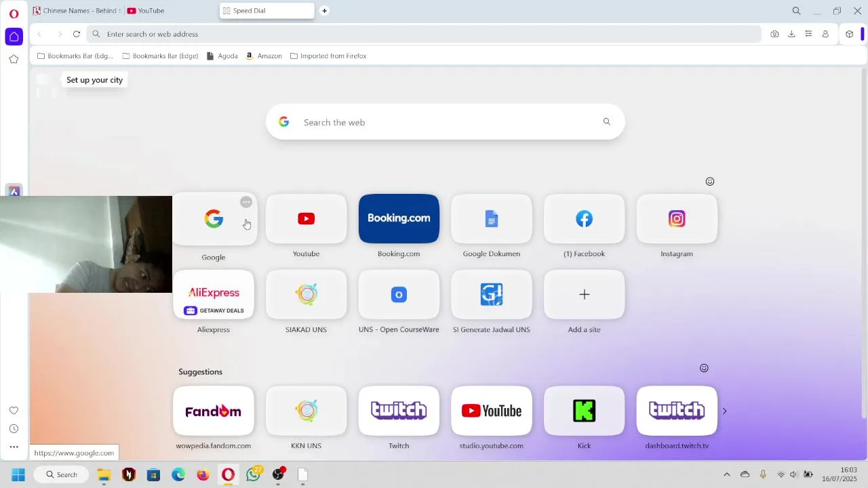Viewport: 868px width, 488px height.
Task: Select the Speed Dial tab
Action: (267, 11)
